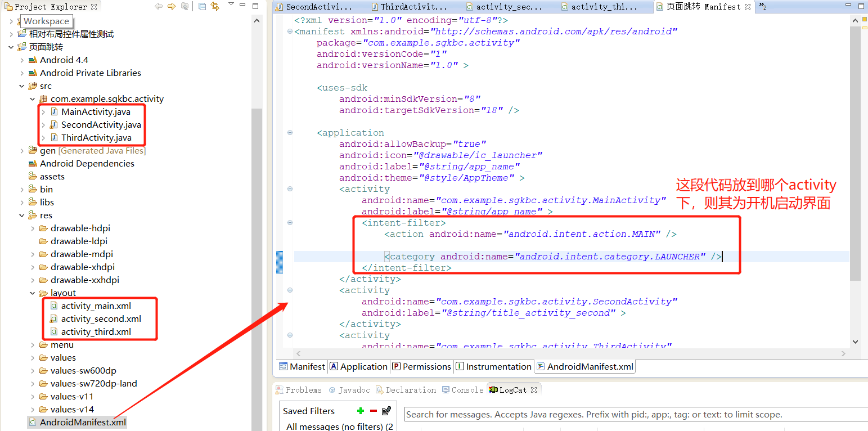Click the editor horizontal scrollbar right arrow
This screenshot has height=431, width=868.
coord(843,353)
